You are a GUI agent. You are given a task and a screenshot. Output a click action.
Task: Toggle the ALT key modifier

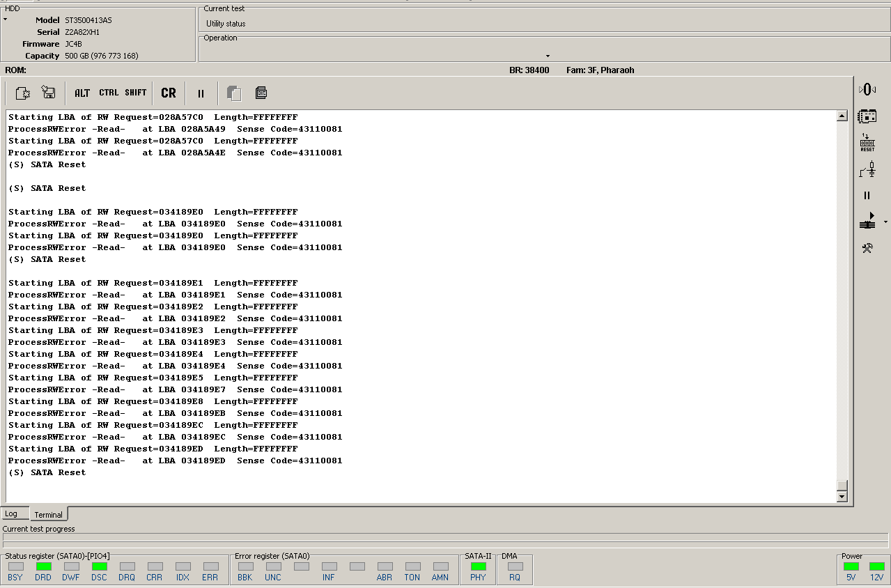click(x=82, y=93)
